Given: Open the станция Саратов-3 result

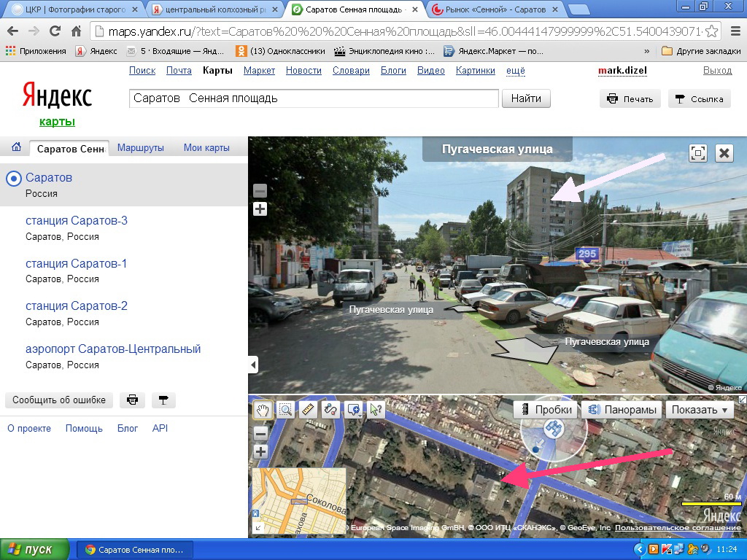Looking at the screenshot, I should pos(77,220).
